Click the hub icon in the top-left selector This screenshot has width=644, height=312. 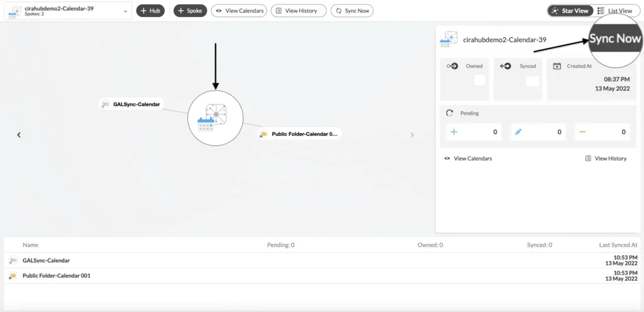pyautogui.click(x=15, y=11)
